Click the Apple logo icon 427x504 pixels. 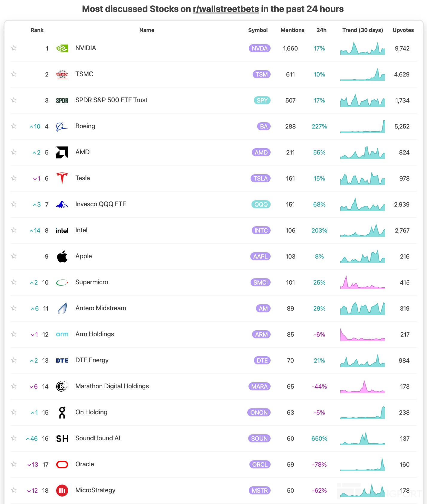click(62, 256)
